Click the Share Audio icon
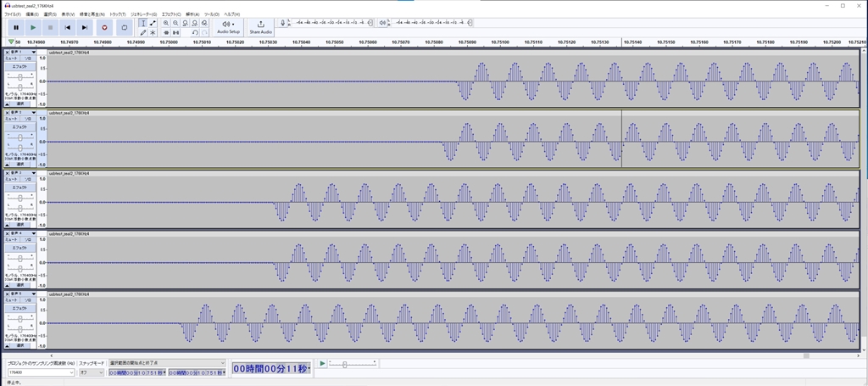Image resolution: width=868 pixels, height=386 pixels. pyautogui.click(x=260, y=24)
